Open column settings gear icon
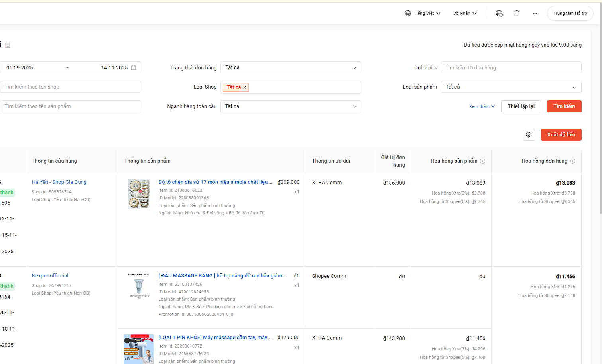 (x=529, y=135)
